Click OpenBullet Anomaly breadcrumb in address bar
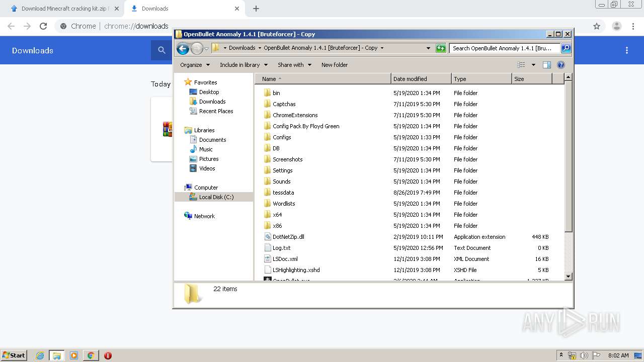Viewport: 644px width, 362px height. pos(320,48)
